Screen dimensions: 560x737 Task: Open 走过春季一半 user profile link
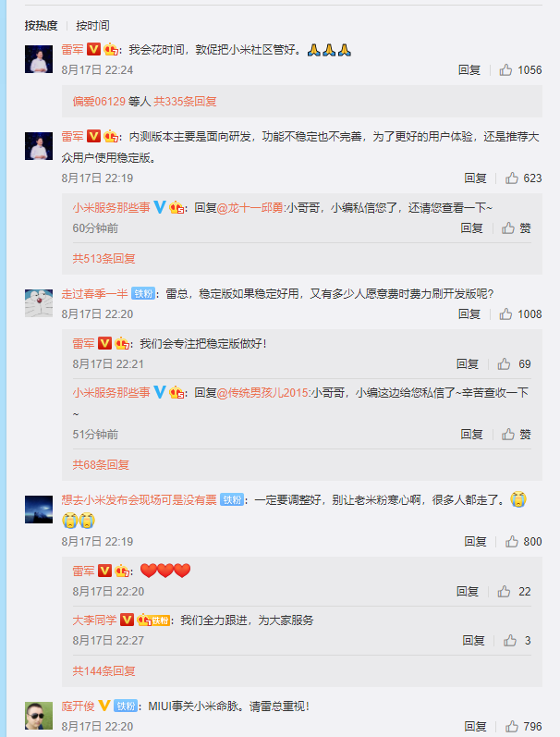(x=94, y=294)
